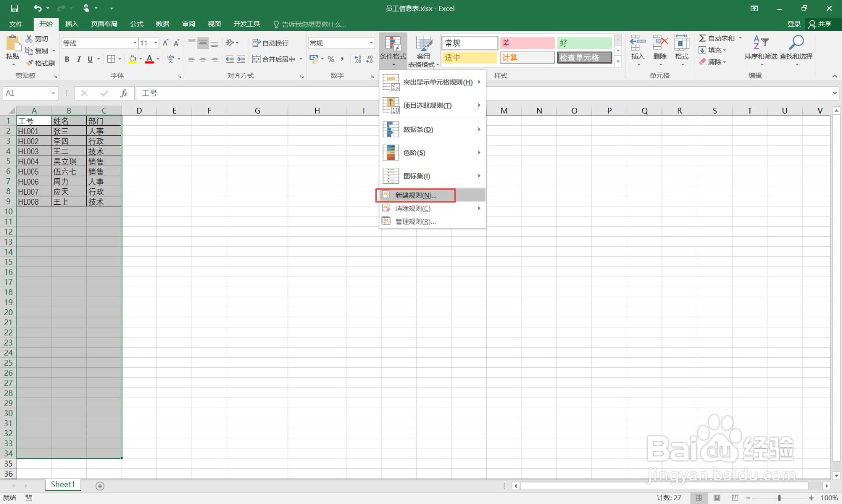This screenshot has height=504, width=842.
Task: Collapse the ribbon
Action: 835,76
